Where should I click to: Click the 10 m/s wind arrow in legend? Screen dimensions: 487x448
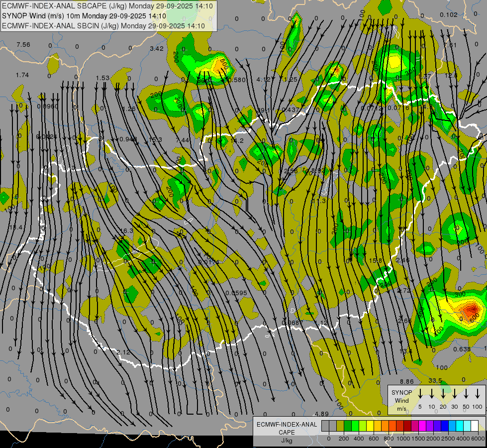[431, 393]
